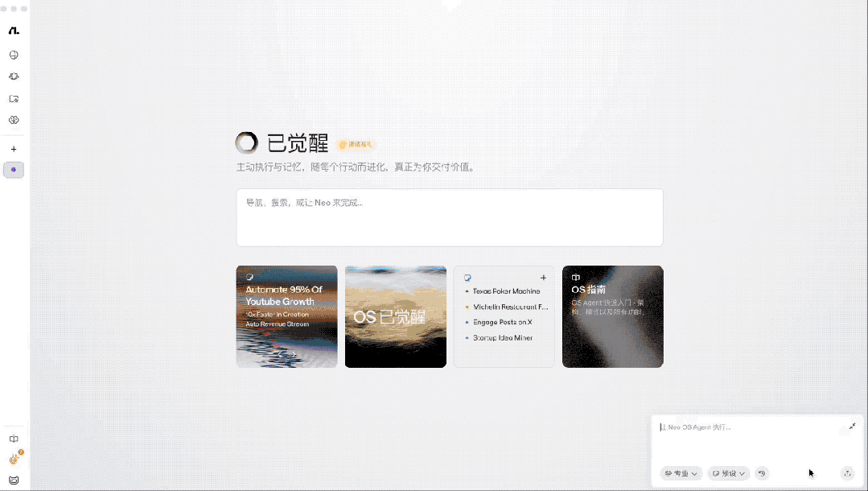Select the Texas Poker Machine task
The image size is (868, 491).
tap(505, 292)
